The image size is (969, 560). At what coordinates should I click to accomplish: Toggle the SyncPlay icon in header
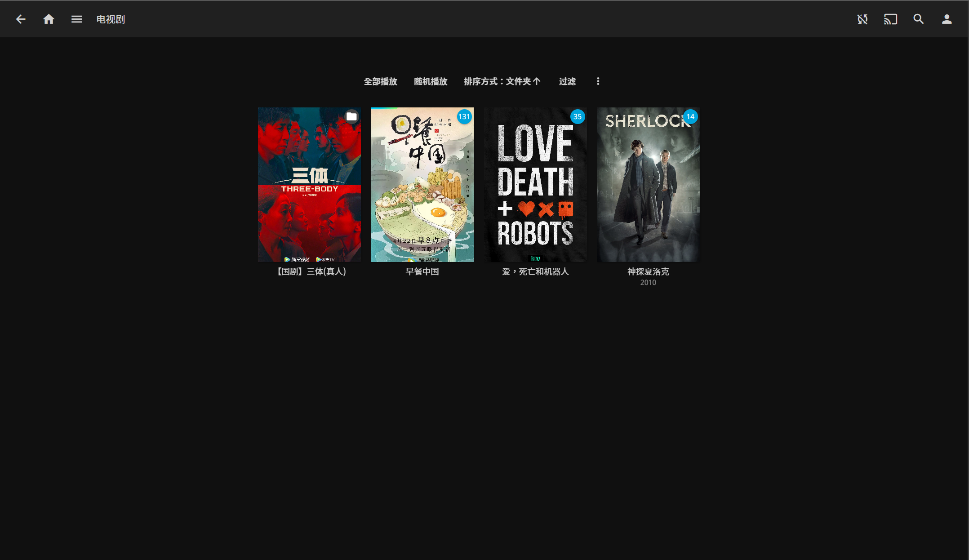point(862,19)
